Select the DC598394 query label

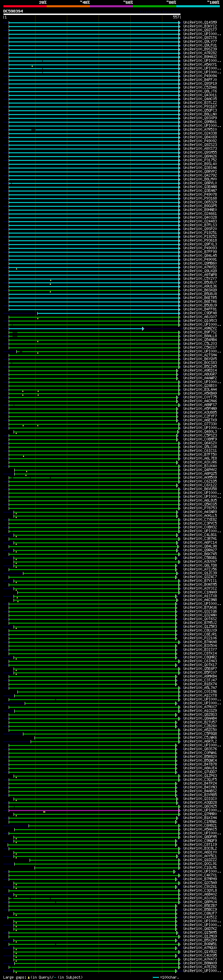(13, 11)
